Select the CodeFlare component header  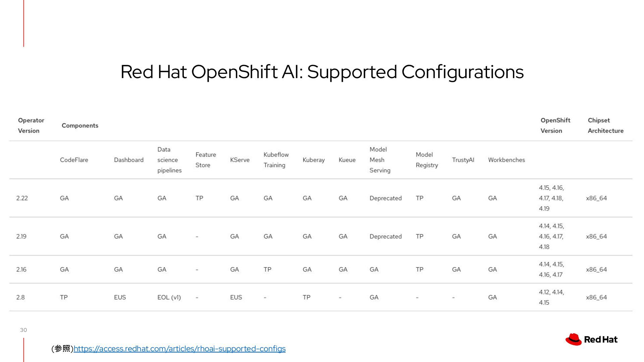click(x=74, y=160)
